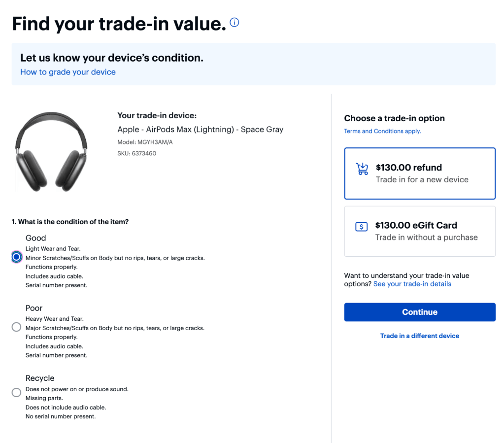Click the Trade in without a purchase subtitle
Screen dimensions: 504x443
tap(427, 238)
